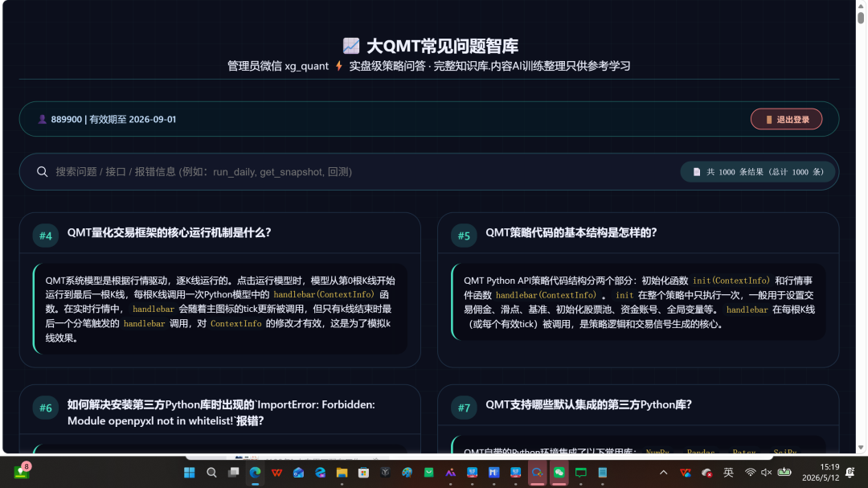Click the lightning bolt icon in subtitle
The width and height of the screenshot is (868, 488).
[339, 66]
